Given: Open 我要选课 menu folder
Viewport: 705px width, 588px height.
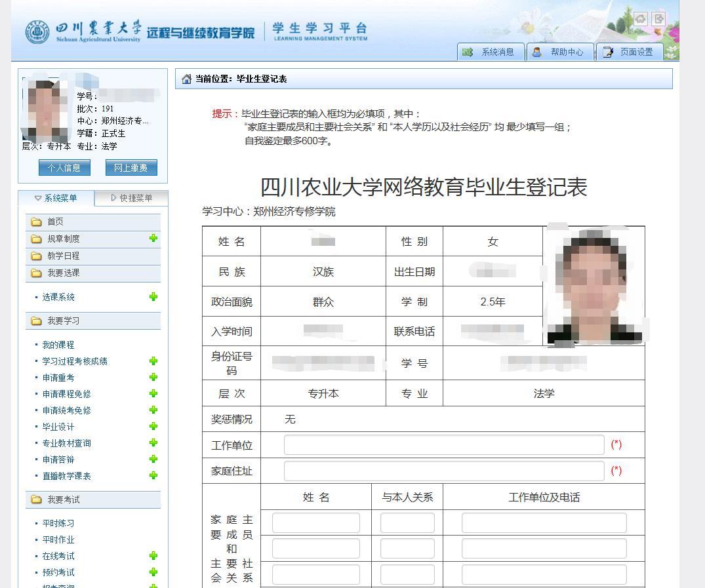Looking at the screenshot, I should point(93,273).
